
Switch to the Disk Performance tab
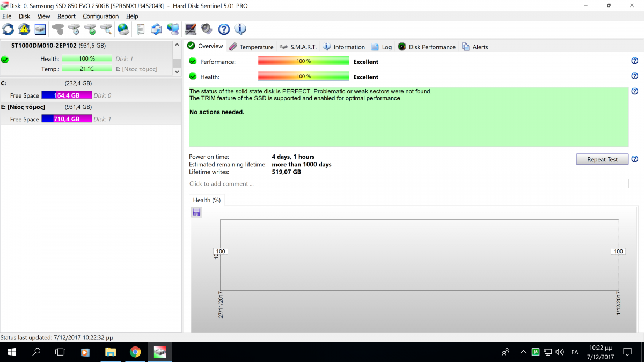pos(427,47)
